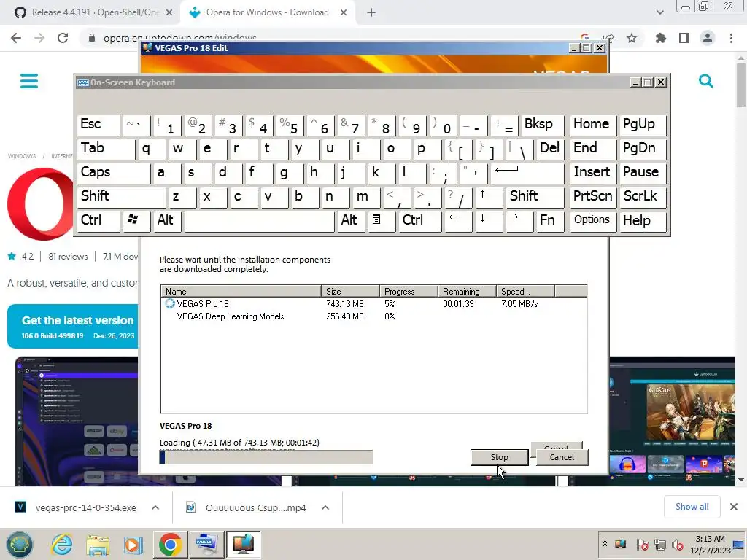
Task: Click Chrome forward arrow
Action: (39, 38)
